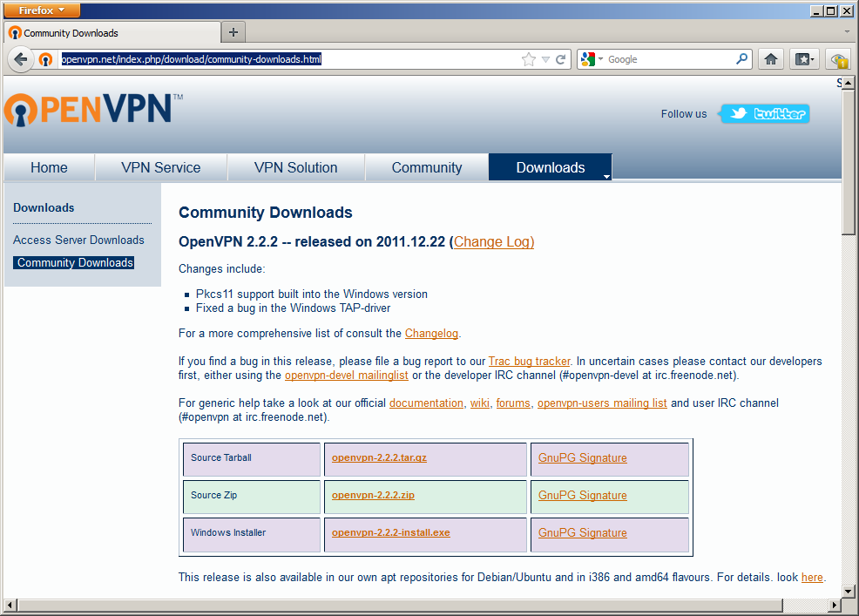Download openvpn-2.2.2-install.exe
Viewport: 859px width, 616px height.
click(x=390, y=532)
